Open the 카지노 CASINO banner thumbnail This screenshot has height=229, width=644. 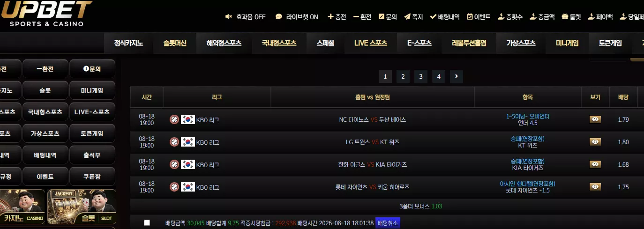(22, 207)
